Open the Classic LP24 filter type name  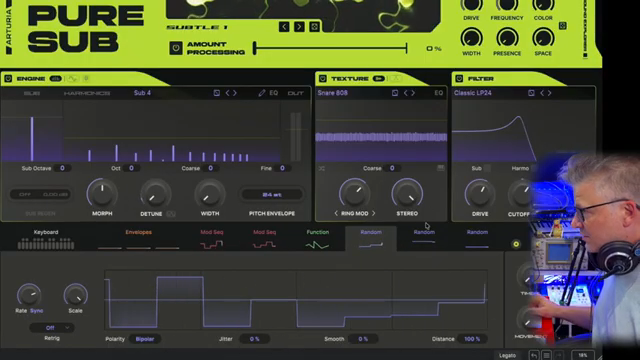click(473, 93)
